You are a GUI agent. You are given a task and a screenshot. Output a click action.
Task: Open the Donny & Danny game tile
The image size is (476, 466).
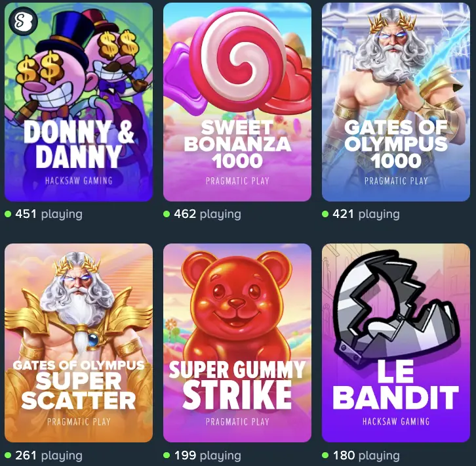79,102
